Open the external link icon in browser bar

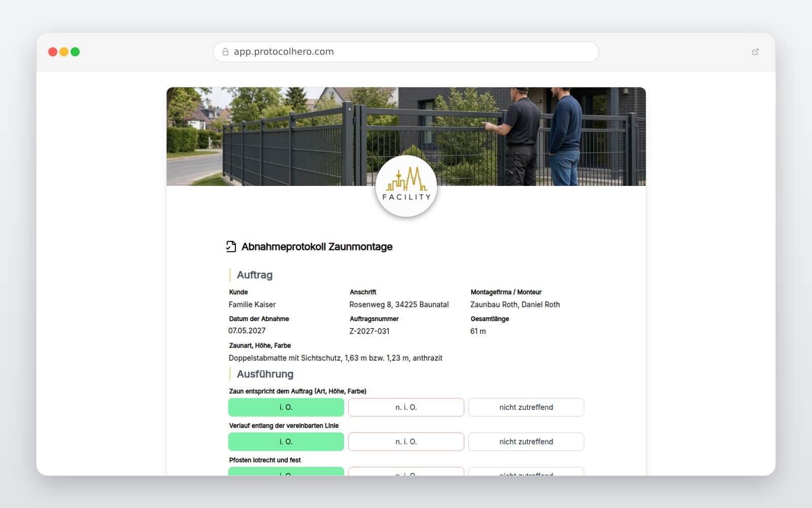coord(755,52)
